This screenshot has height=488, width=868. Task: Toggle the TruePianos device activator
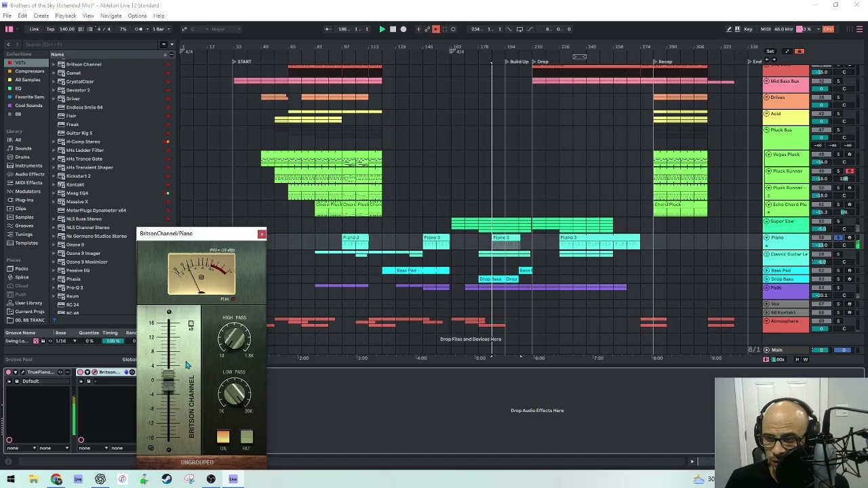click(x=8, y=372)
